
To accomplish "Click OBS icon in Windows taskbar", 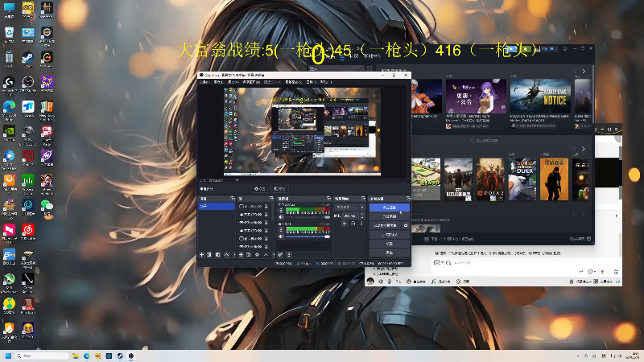I will (x=131, y=356).
